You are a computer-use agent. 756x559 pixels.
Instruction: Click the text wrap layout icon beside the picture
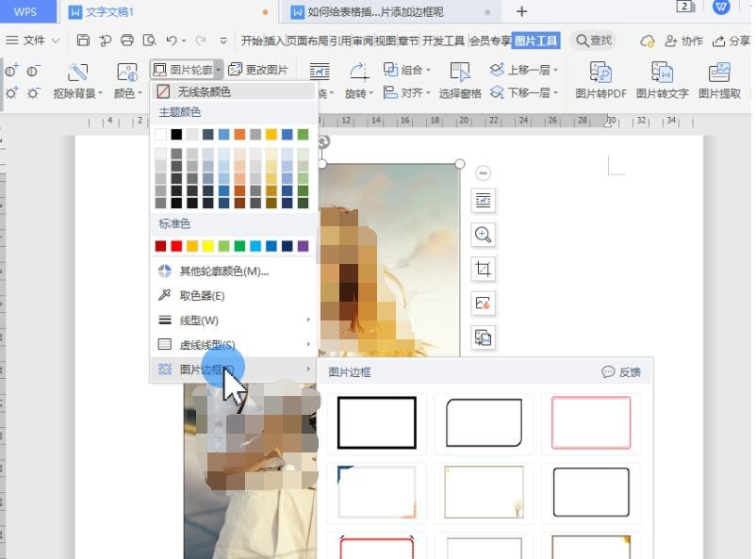(x=483, y=200)
